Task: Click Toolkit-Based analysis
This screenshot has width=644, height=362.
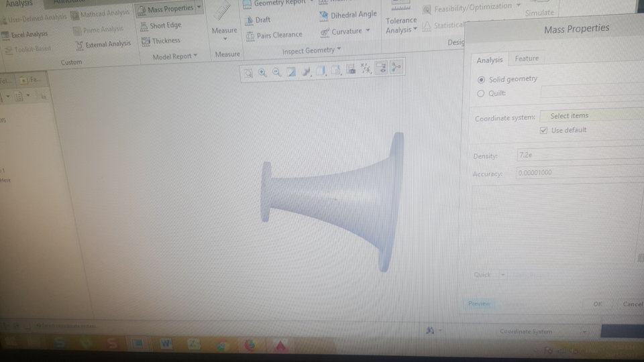Action: pyautogui.click(x=28, y=49)
